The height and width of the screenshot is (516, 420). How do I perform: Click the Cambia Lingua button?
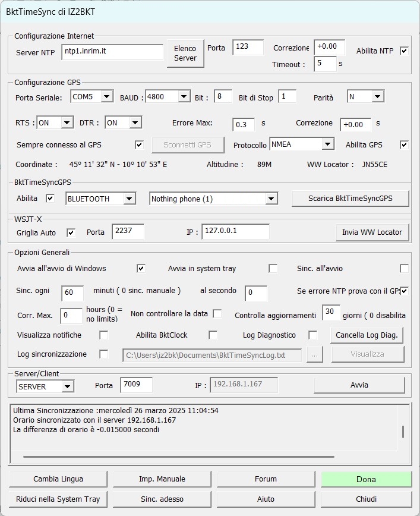[58, 479]
